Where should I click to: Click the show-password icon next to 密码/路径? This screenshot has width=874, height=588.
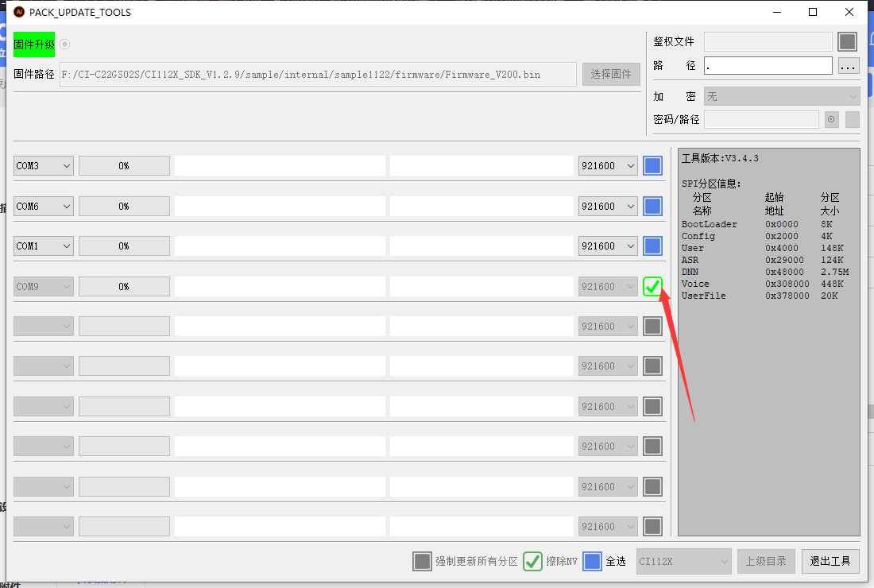click(x=832, y=119)
